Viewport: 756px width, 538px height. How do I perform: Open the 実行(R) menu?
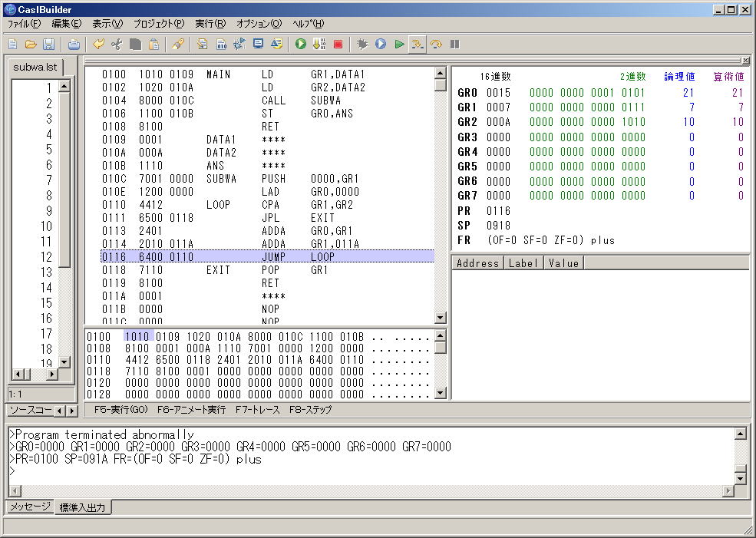pos(210,24)
